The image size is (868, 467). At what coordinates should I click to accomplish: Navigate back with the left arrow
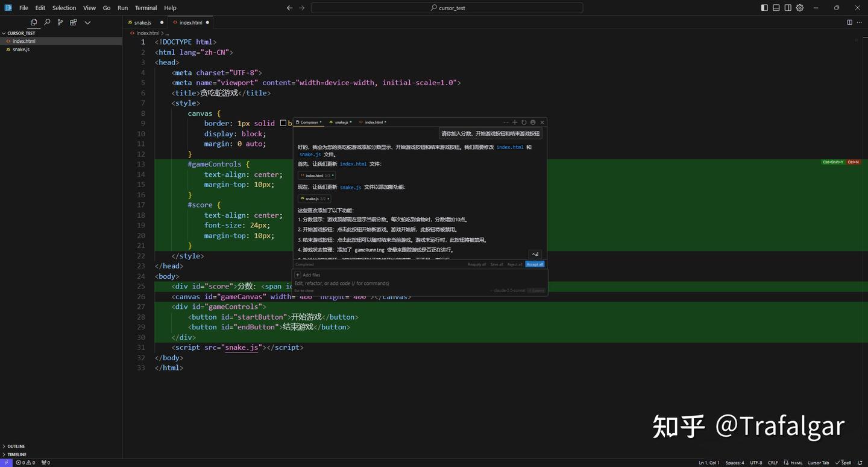tap(289, 8)
